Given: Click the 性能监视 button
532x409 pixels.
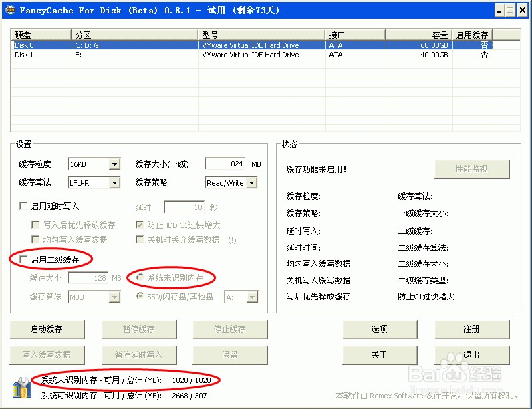Looking at the screenshot, I should tap(472, 169).
